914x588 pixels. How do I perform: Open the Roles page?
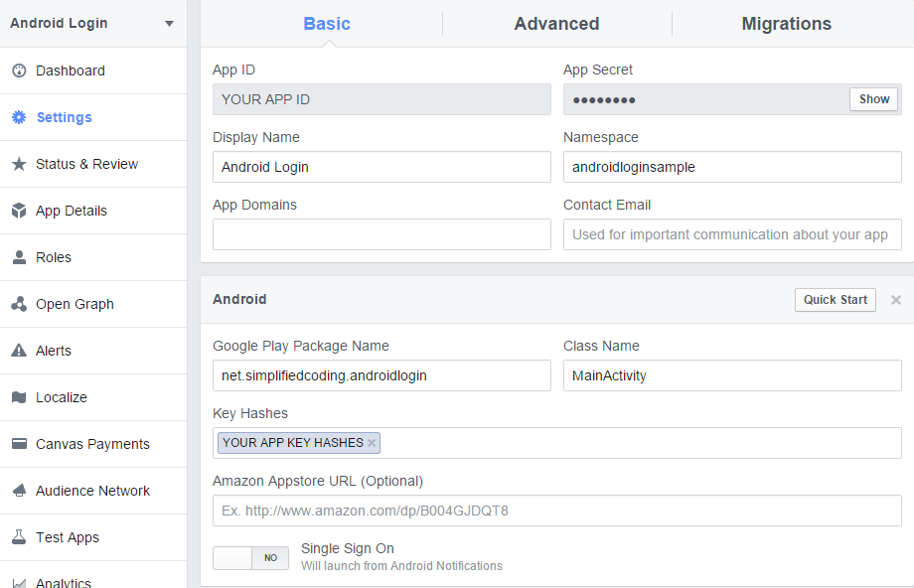click(93, 257)
